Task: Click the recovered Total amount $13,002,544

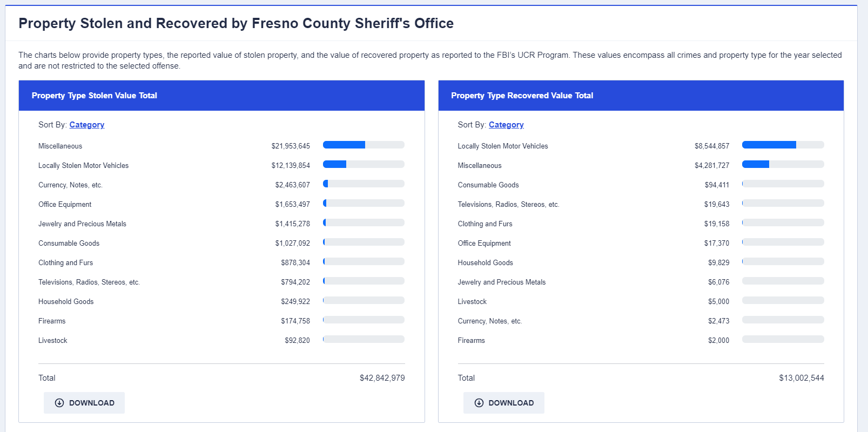Action: [x=801, y=378]
